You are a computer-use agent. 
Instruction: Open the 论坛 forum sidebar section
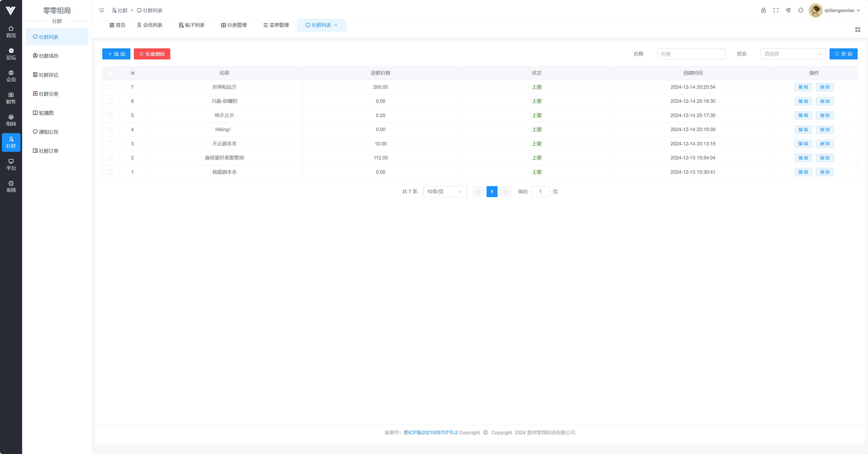pyautogui.click(x=11, y=54)
